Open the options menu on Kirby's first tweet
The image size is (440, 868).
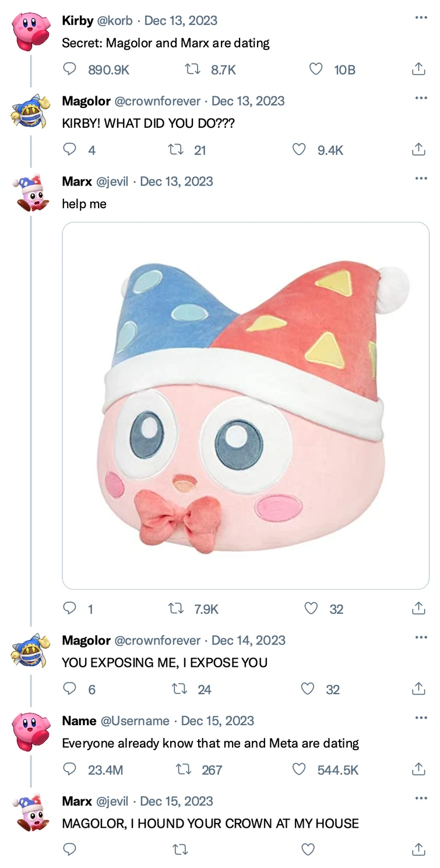point(421,17)
